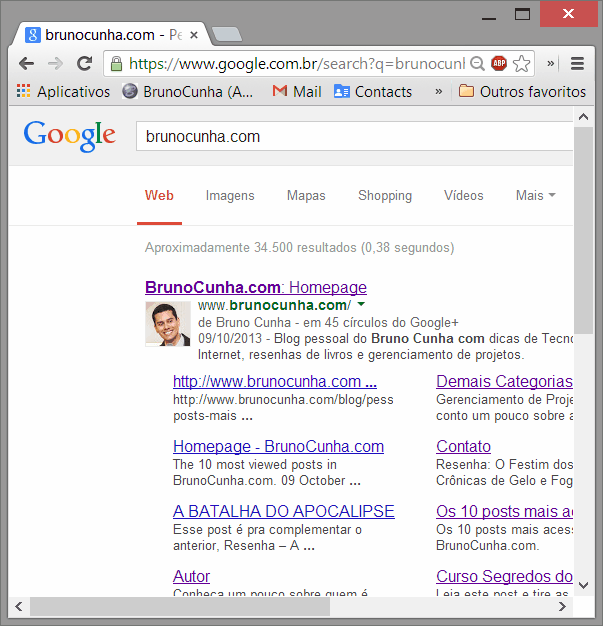Click the vertical scrollbar up arrow

583,117
